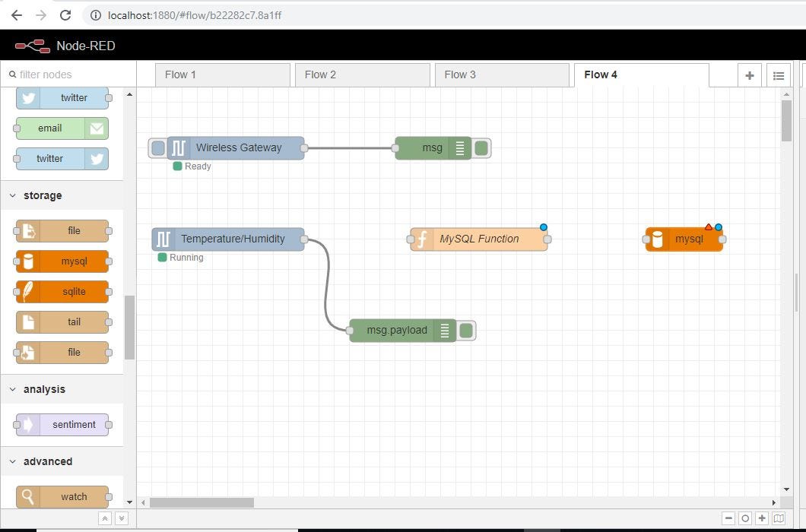Click the canvas mysql node input port
This screenshot has height=532, width=806.
tap(646, 239)
